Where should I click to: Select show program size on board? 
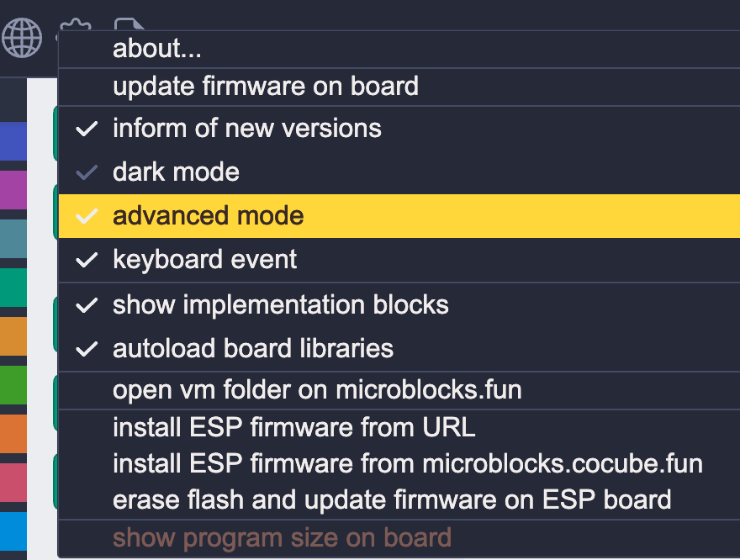point(399,538)
